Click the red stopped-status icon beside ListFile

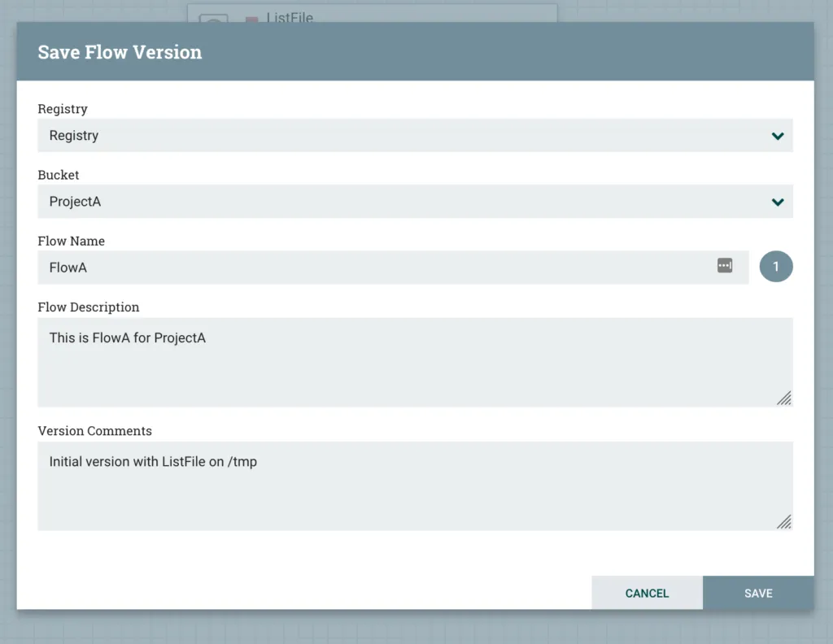251,18
